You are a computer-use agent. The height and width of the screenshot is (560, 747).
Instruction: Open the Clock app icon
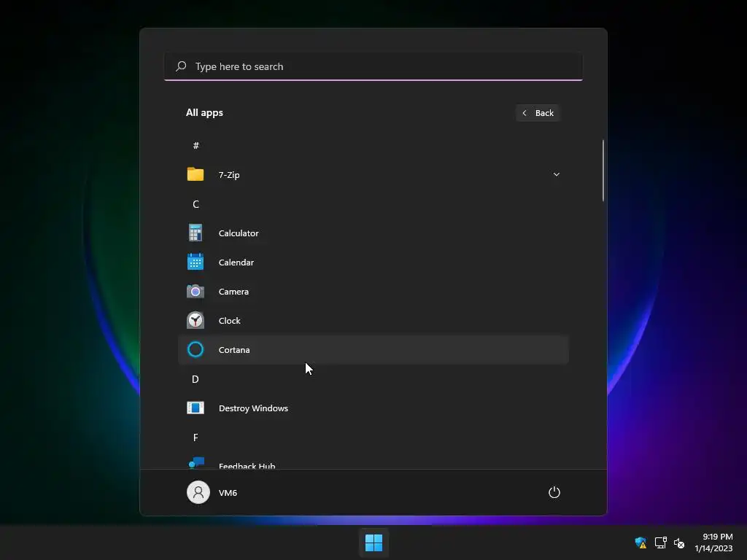pos(196,321)
